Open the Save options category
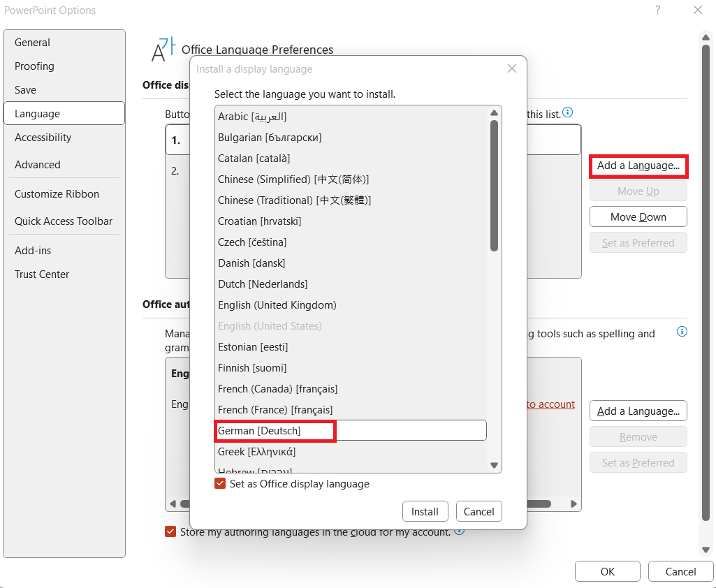The image size is (716, 588). [x=64, y=90]
